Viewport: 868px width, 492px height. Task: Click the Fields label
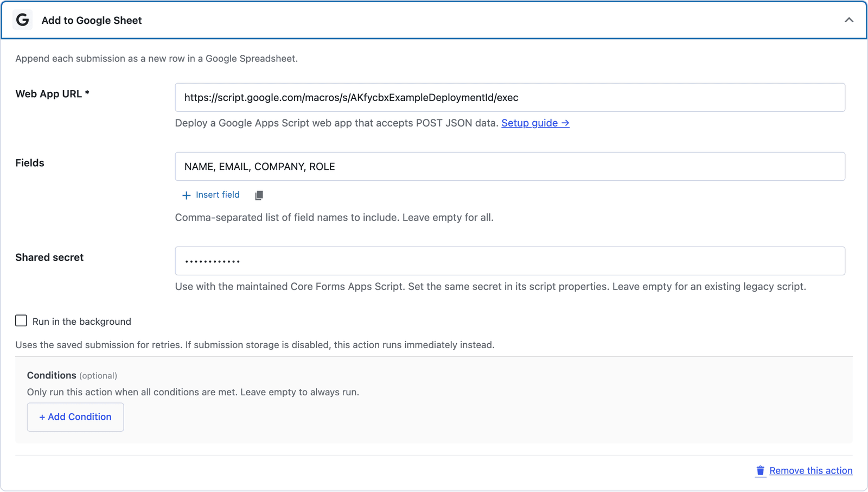[30, 163]
